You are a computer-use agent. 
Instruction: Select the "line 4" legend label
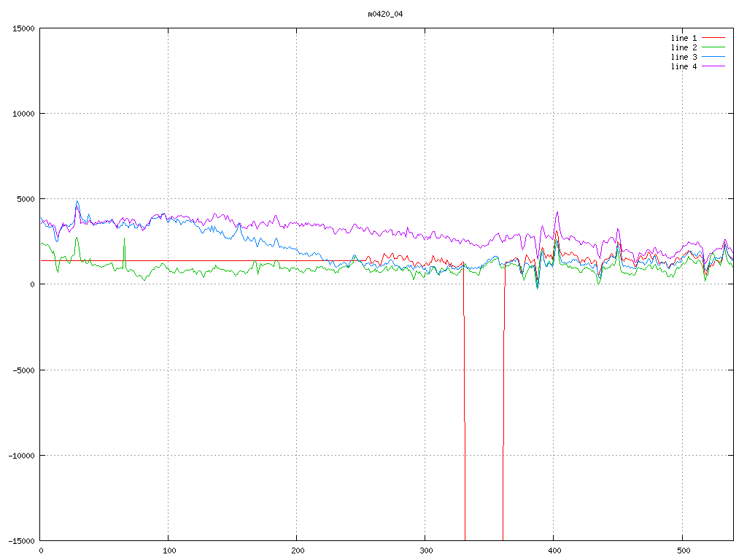pyautogui.click(x=684, y=66)
